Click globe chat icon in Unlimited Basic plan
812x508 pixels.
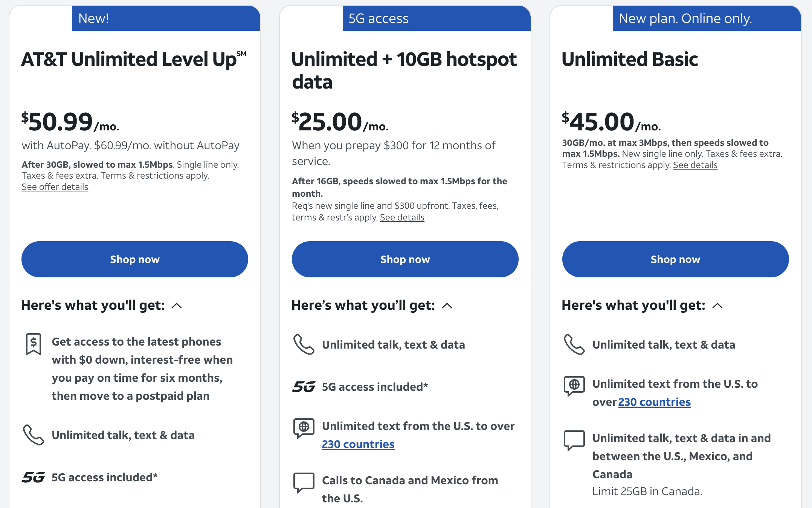(574, 386)
